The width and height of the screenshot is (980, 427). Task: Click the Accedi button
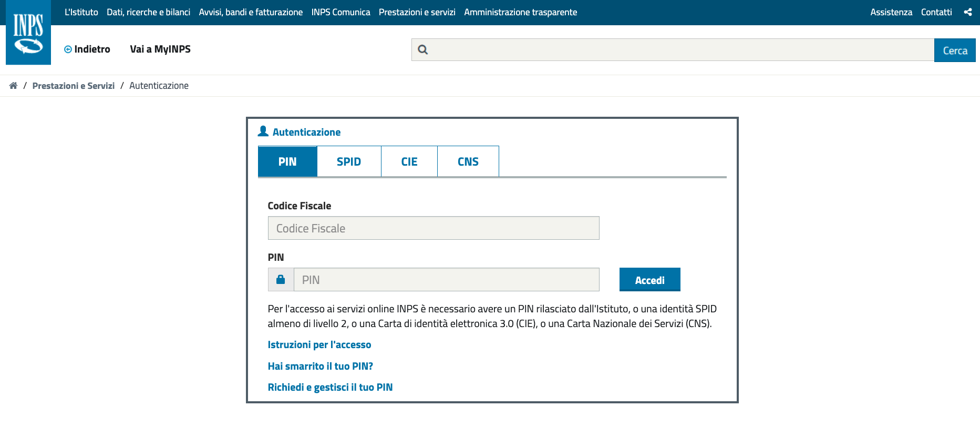650,280
